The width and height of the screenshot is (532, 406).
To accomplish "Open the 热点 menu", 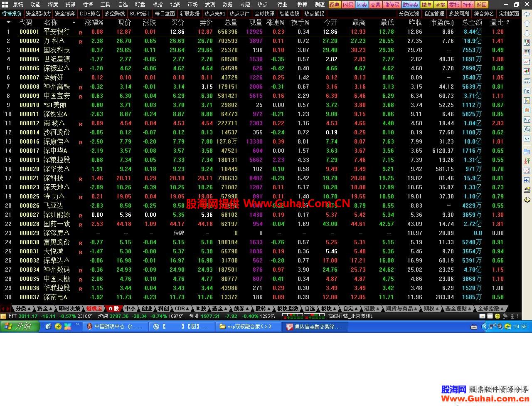I will click(262, 5).
